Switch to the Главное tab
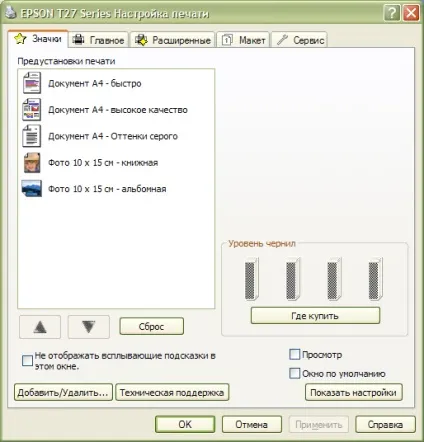The height and width of the screenshot is (442, 424). (99, 40)
